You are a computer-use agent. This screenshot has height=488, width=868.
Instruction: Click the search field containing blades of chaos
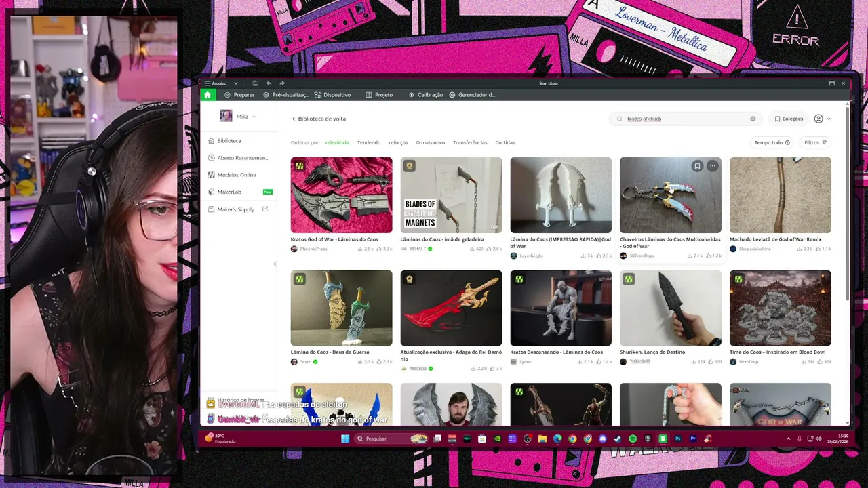(x=684, y=119)
